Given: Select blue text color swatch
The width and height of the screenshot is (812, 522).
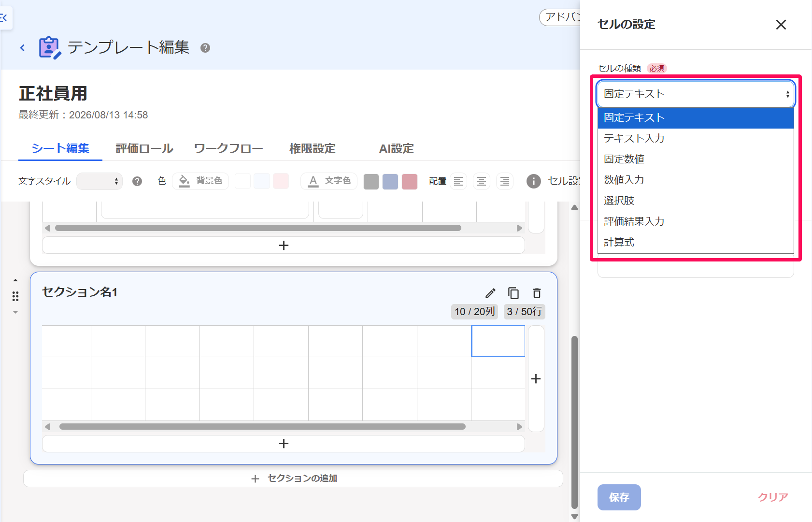Looking at the screenshot, I should 390,182.
